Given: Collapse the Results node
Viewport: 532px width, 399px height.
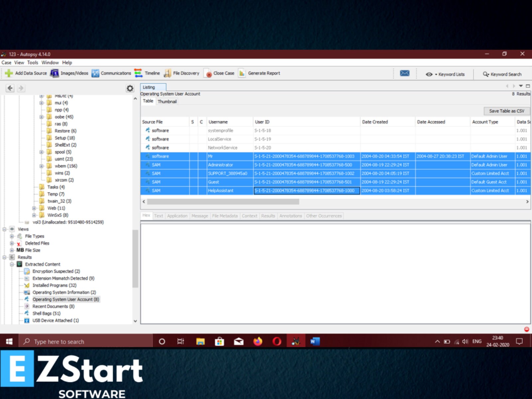Looking at the screenshot, I should click(4, 257).
